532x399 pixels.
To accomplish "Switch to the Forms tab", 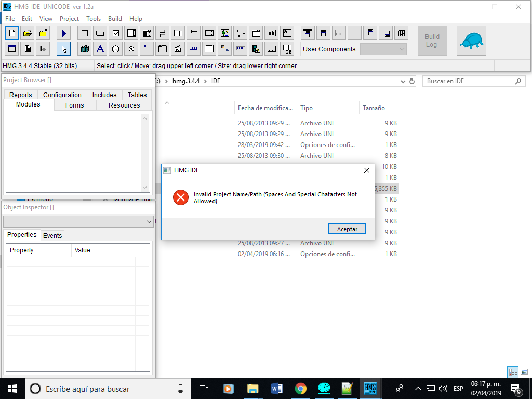I will coord(75,105).
